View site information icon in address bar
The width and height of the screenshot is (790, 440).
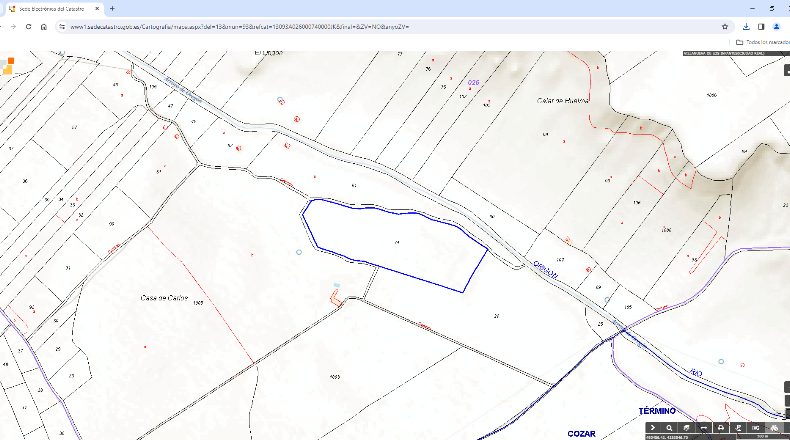(x=62, y=27)
